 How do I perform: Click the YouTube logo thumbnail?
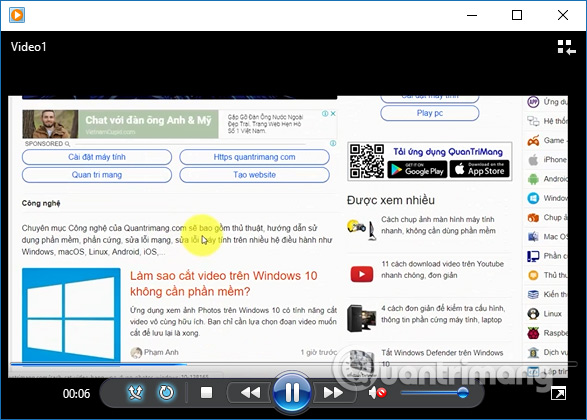pyautogui.click(x=362, y=274)
